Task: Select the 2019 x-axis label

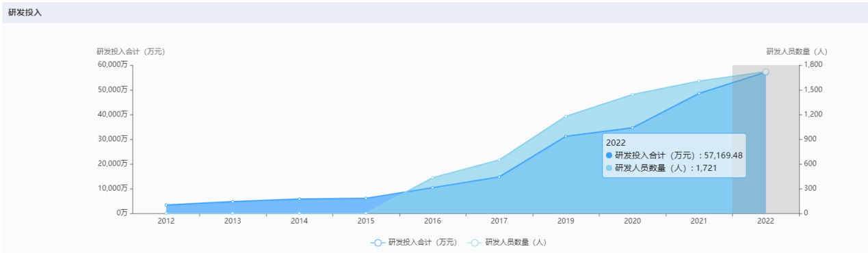Action: pos(566,221)
